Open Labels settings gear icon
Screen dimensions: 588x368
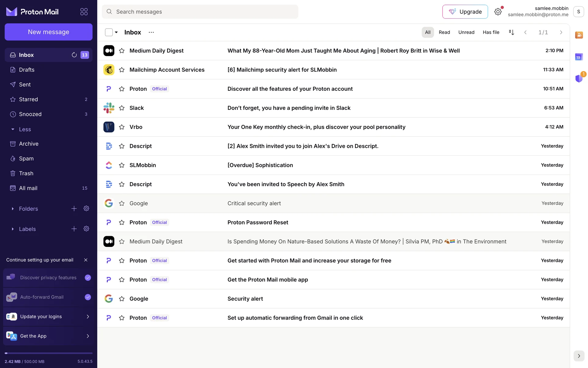(x=86, y=229)
